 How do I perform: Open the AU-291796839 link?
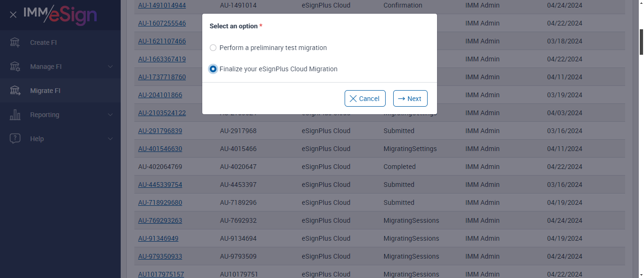click(160, 131)
